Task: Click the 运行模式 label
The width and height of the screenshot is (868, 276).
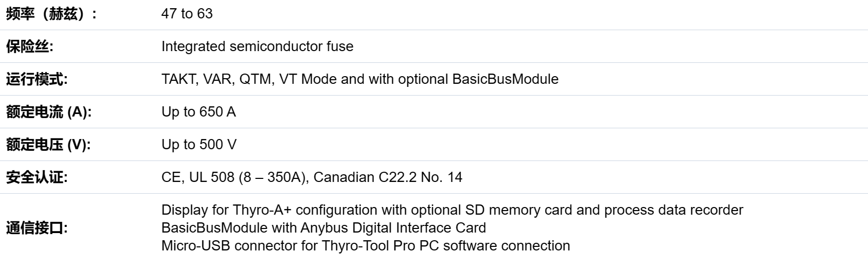Action: tap(37, 79)
